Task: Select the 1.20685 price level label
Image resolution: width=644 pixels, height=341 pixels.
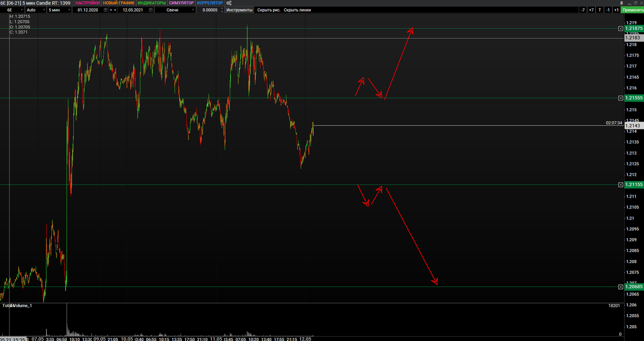Action: pyautogui.click(x=634, y=287)
